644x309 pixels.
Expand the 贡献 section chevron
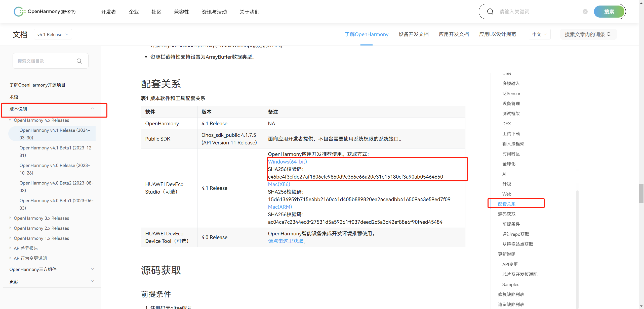pyautogui.click(x=92, y=281)
